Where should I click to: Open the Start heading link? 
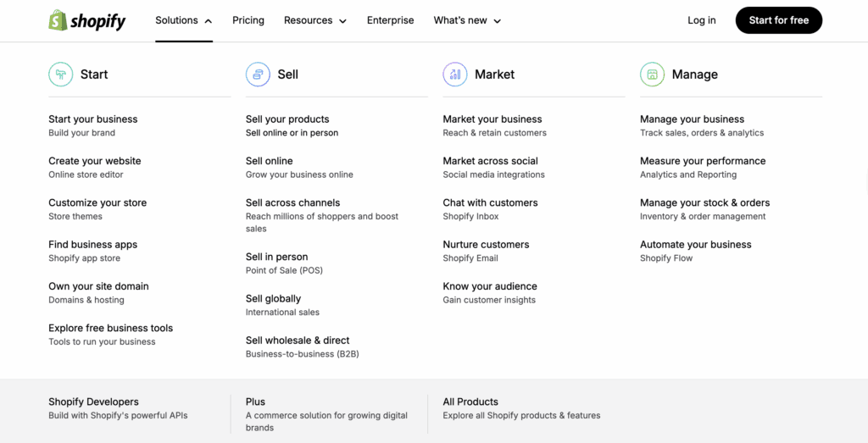tap(94, 74)
